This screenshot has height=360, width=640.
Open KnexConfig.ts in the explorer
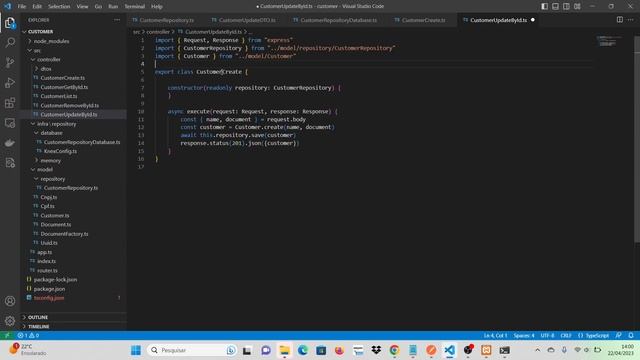pos(60,151)
